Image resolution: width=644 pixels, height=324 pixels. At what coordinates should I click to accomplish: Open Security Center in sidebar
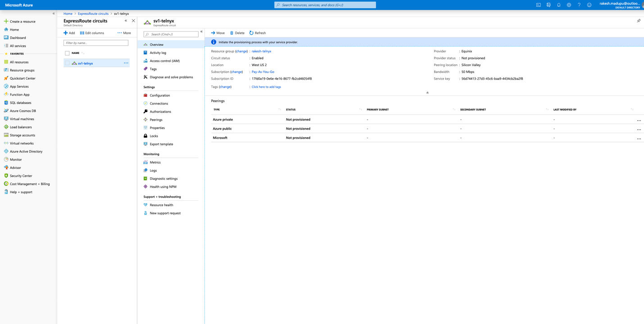(21, 175)
